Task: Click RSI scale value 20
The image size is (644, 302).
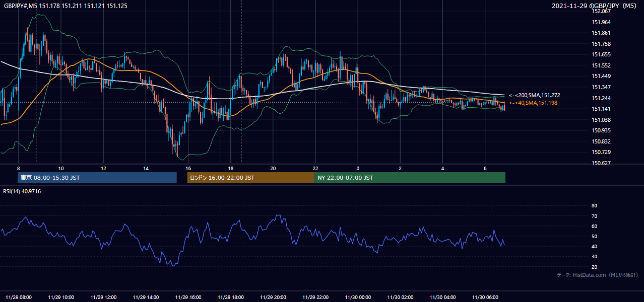Action: point(594,267)
